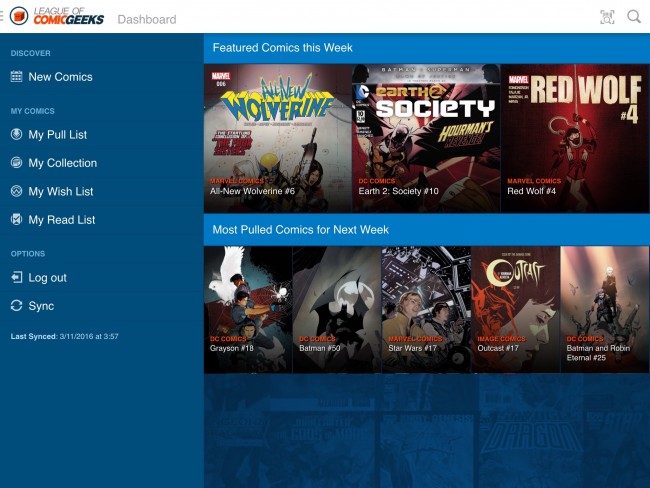This screenshot has height=488, width=650.
Task: Click the My Read List icon
Action: [17, 219]
